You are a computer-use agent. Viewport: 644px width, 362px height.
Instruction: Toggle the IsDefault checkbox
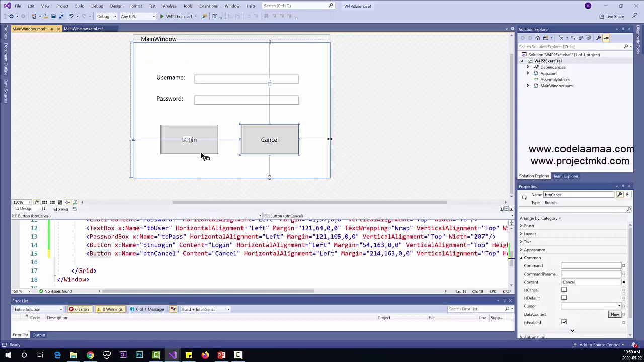tap(564, 298)
